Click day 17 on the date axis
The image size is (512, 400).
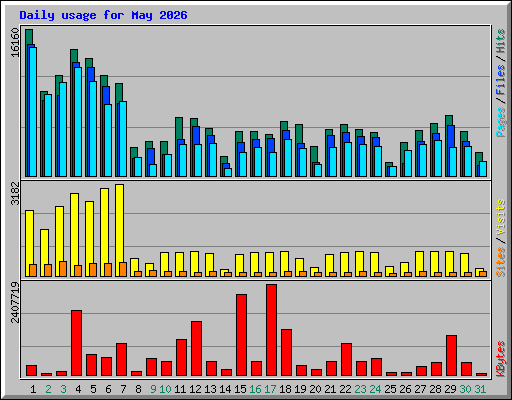[270, 389]
